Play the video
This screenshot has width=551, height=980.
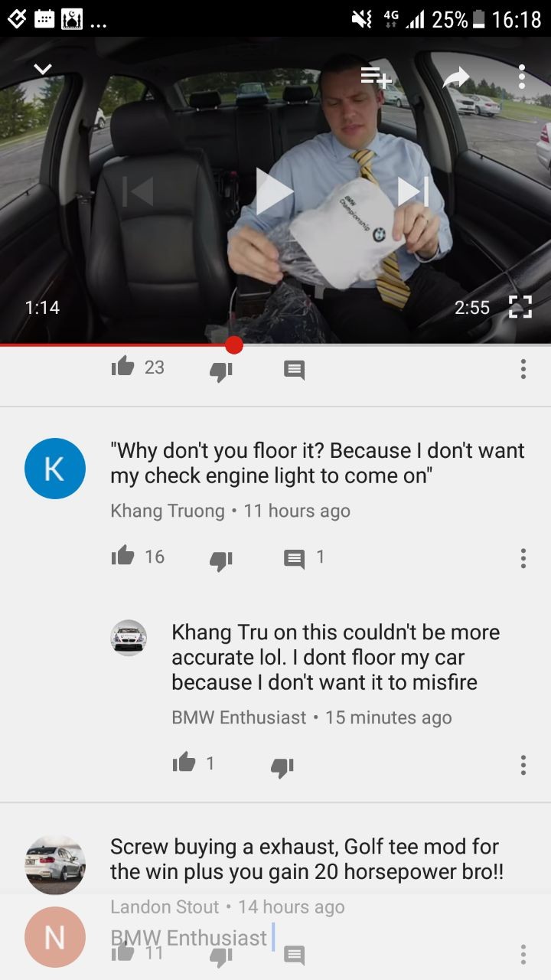274,191
